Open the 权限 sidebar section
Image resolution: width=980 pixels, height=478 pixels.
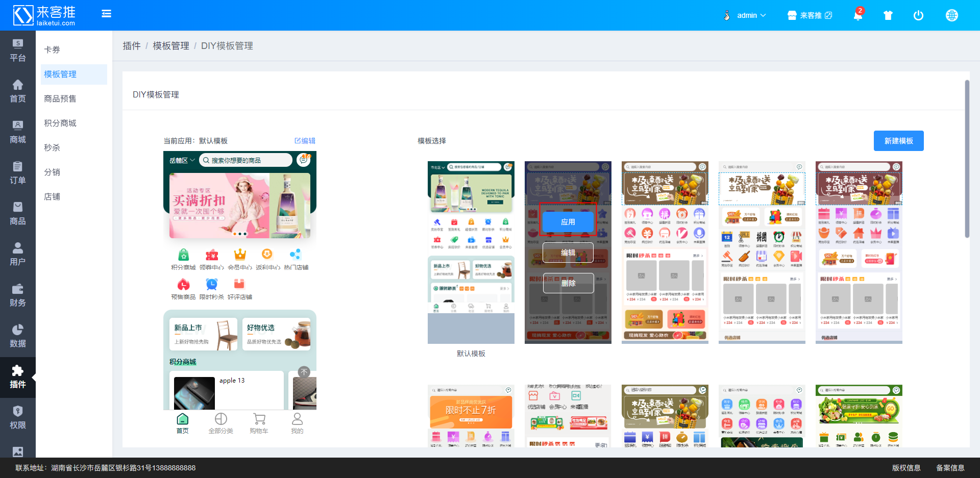[x=18, y=418]
